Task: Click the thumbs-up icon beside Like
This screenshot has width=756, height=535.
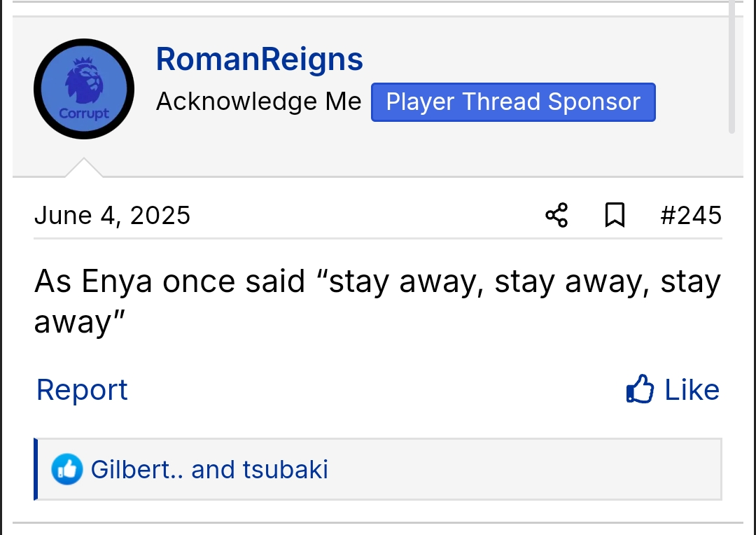Action: point(640,389)
